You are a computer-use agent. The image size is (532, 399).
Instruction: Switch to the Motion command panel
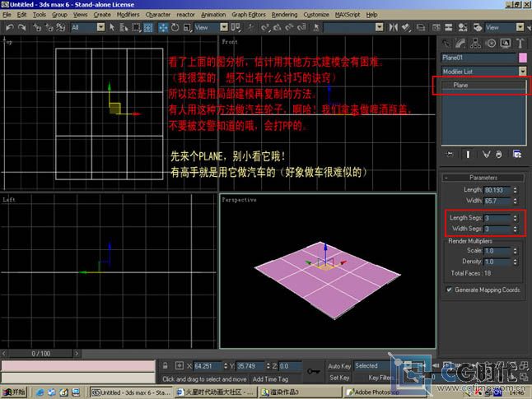pos(491,43)
